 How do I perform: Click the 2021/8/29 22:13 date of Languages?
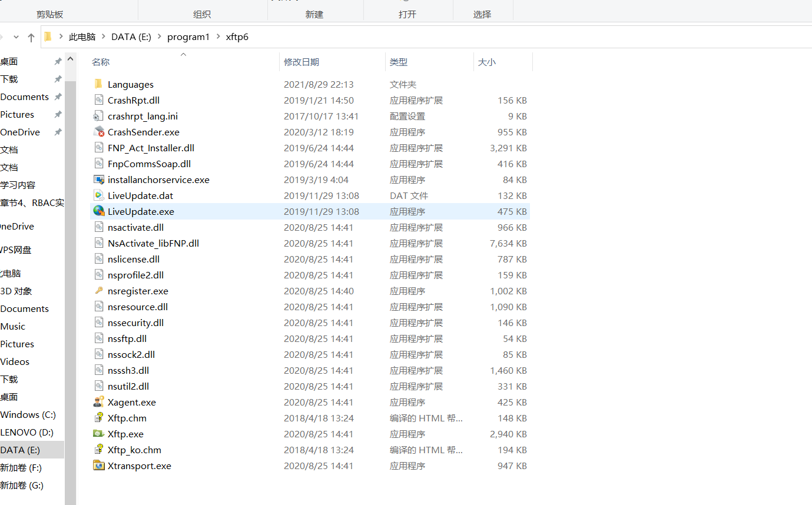319,84
